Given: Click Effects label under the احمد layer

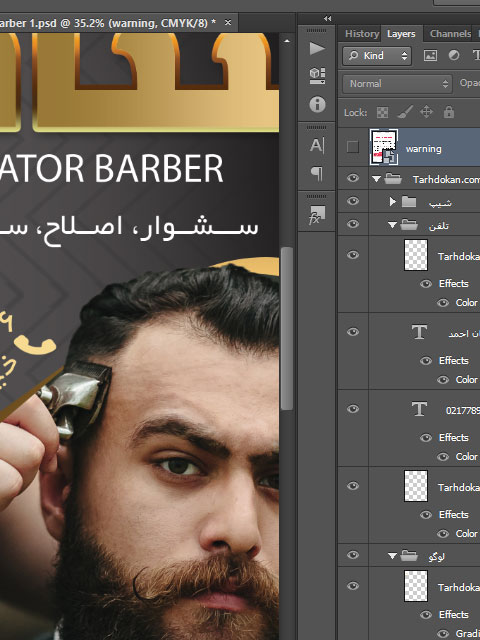Looking at the screenshot, I should [453, 361].
